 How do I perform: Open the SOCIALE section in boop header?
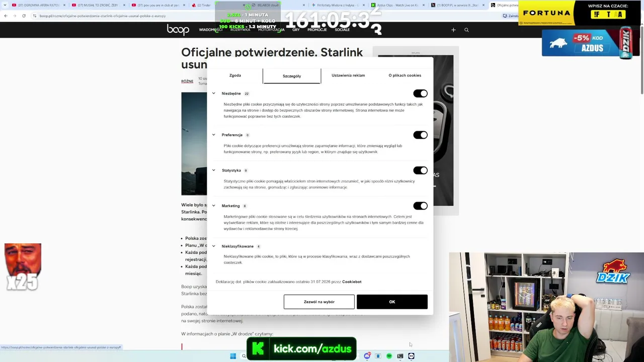(342, 30)
